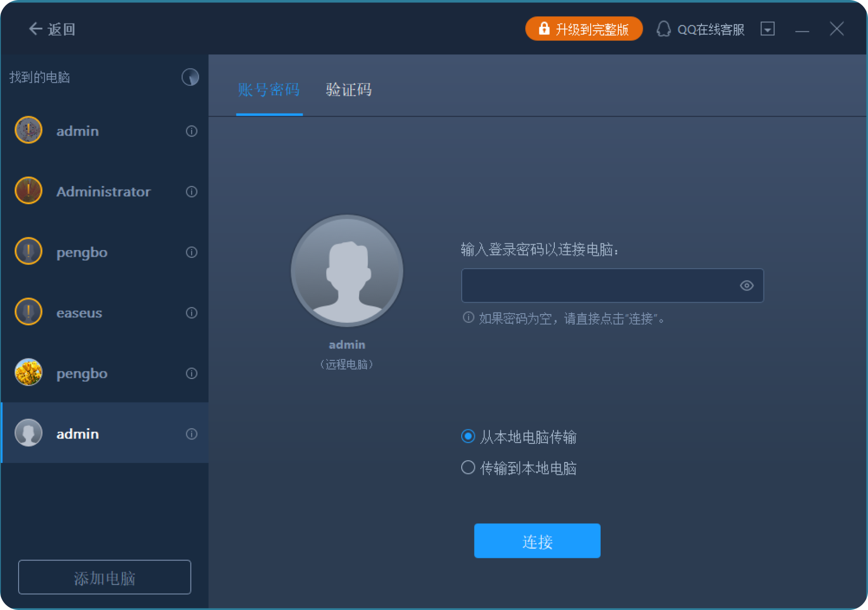Viewport: 868px width, 610px height.
Task: Click the refresh icon beside 找到的电脑
Action: [190, 77]
